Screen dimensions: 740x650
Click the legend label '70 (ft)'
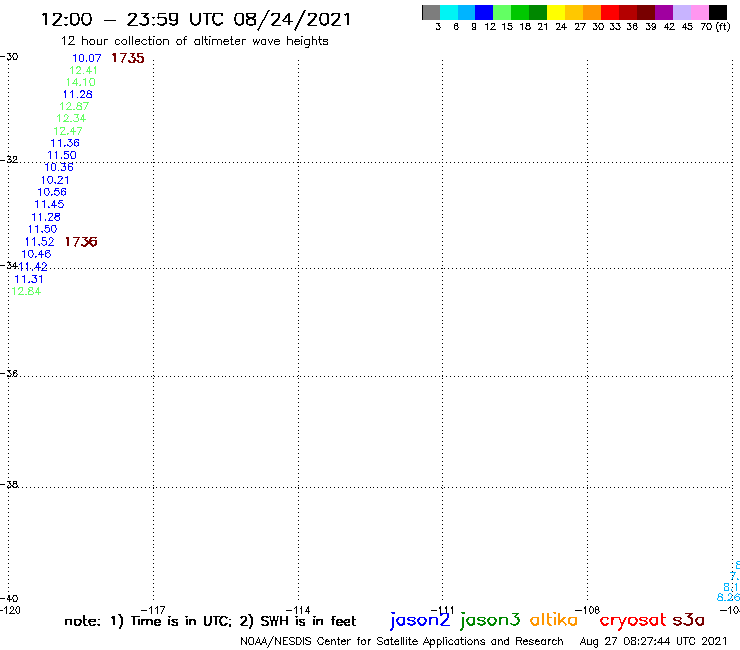coord(715,26)
